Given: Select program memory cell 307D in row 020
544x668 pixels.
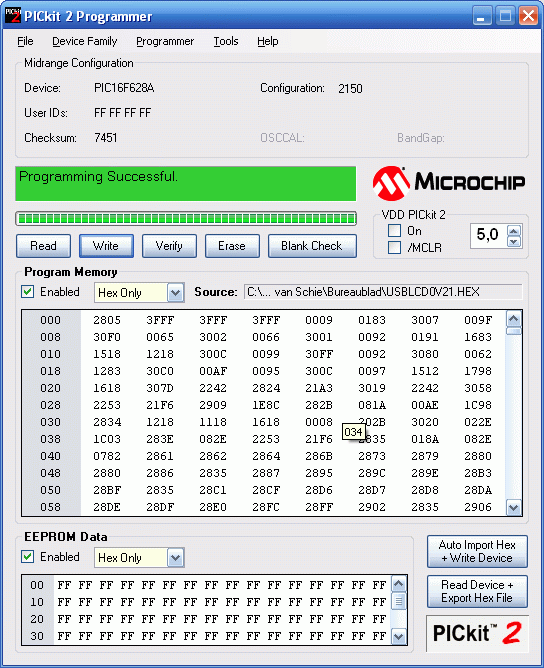Looking at the screenshot, I should pyautogui.click(x=160, y=389).
